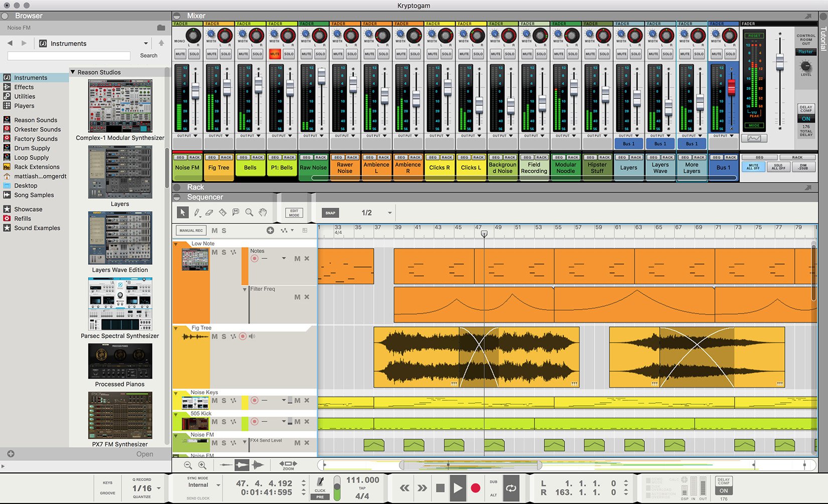
Task: Select the Pencil tool in sequencer toolbar
Action: pos(197,213)
